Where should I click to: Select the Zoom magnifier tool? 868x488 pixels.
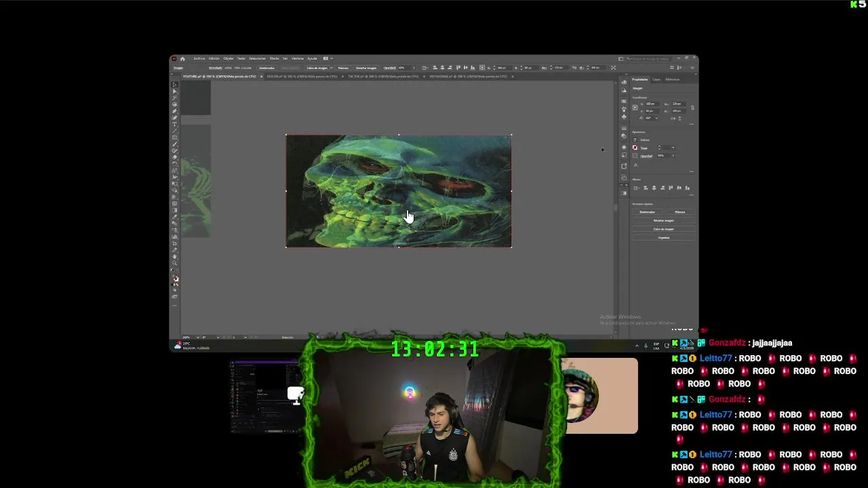175,263
